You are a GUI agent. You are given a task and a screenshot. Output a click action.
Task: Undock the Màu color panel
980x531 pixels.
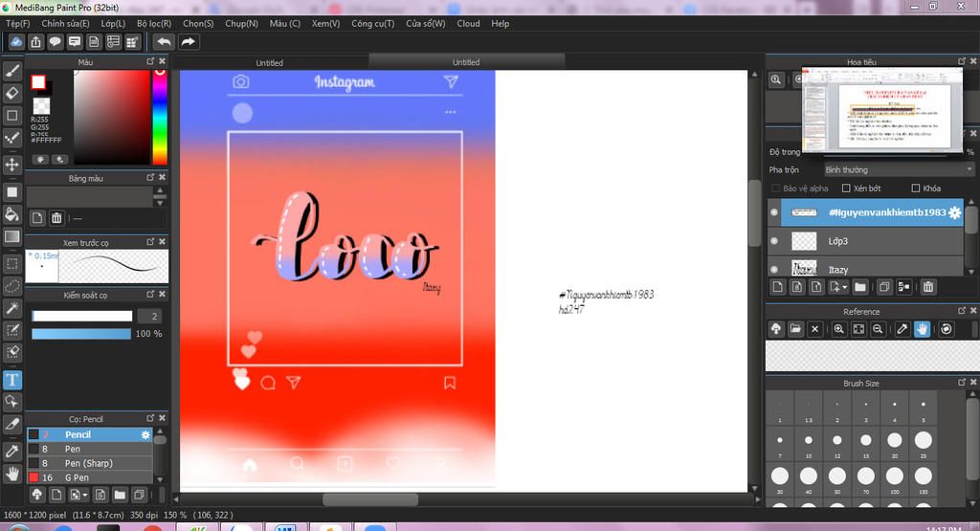(150, 61)
